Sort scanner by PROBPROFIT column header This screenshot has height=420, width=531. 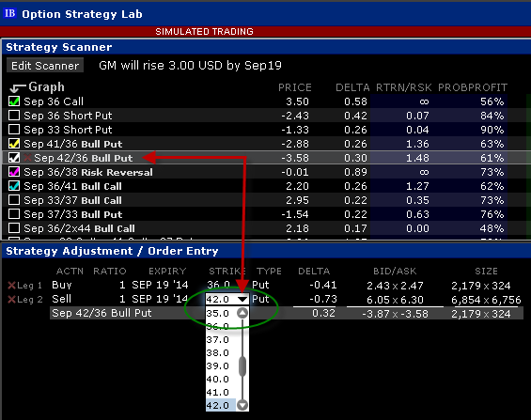tap(473, 87)
